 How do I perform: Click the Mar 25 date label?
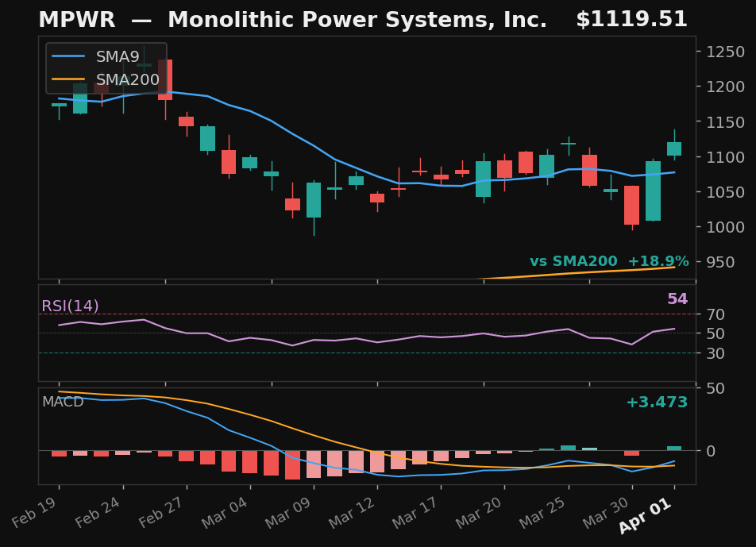click(543, 512)
